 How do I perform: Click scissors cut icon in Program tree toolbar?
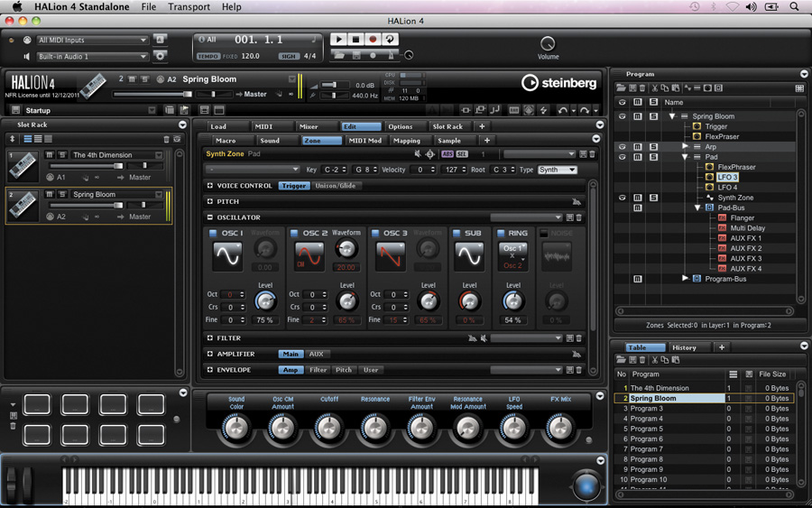[x=655, y=88]
